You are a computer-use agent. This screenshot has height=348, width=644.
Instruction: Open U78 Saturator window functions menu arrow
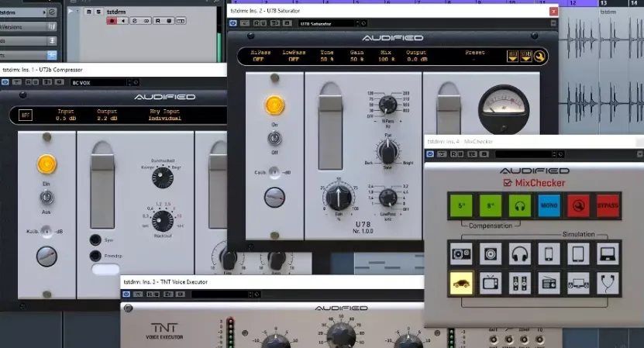pyautogui.click(x=553, y=23)
